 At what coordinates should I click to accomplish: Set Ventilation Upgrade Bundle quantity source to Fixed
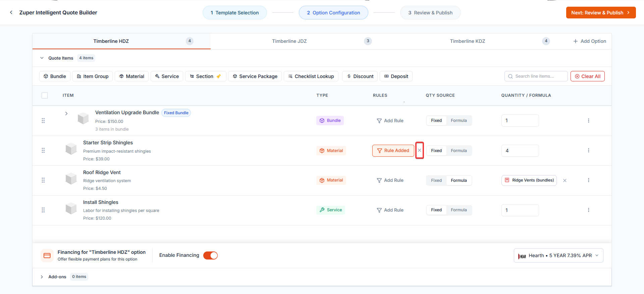tap(436, 121)
